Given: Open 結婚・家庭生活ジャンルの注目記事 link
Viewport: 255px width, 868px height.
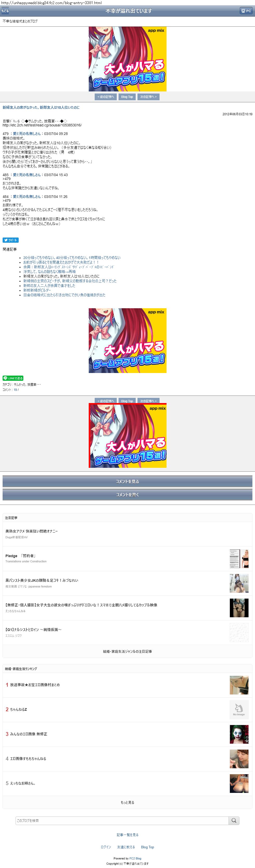Looking at the screenshot, I should coord(128,651).
